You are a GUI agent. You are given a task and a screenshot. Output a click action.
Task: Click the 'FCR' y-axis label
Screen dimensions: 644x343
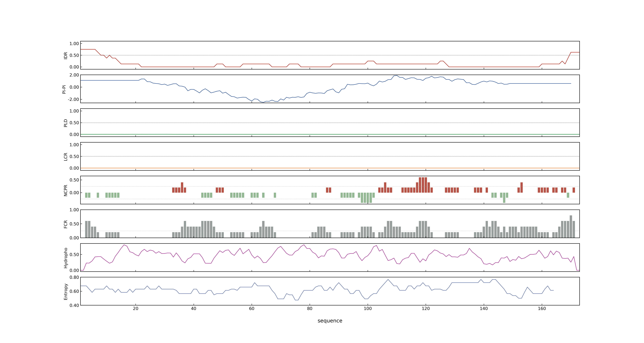click(x=66, y=224)
